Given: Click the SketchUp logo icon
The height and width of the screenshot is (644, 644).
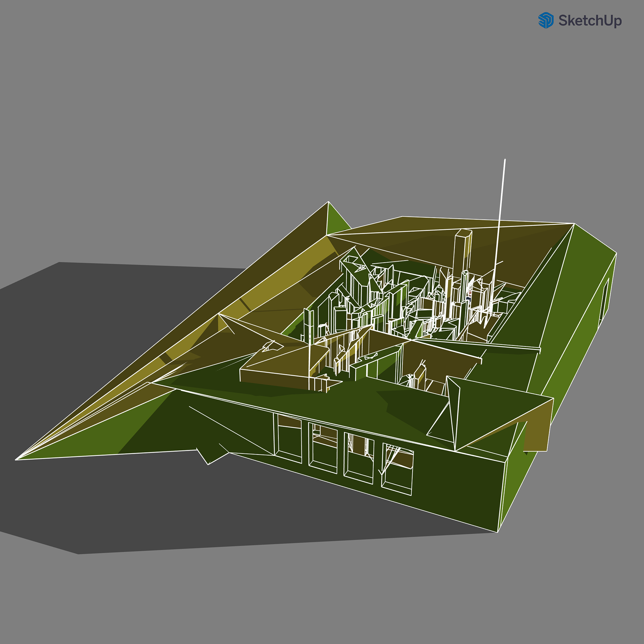Looking at the screenshot, I should point(546,20).
